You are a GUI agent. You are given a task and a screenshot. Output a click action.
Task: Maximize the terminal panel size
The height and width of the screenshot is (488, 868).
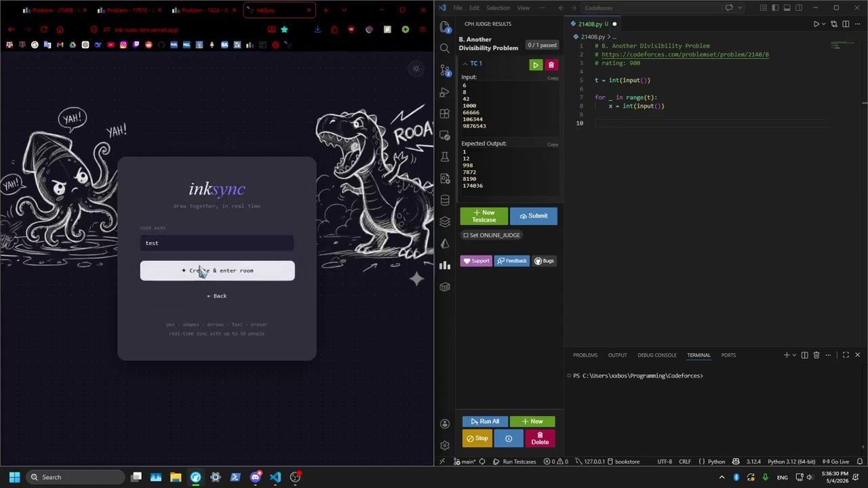pyautogui.click(x=846, y=355)
